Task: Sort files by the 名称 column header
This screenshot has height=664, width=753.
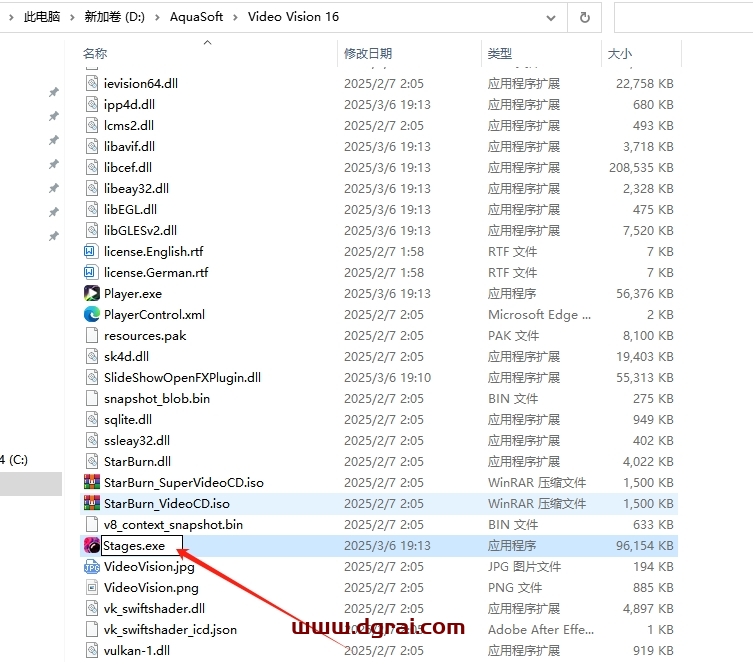Action: tap(95, 53)
